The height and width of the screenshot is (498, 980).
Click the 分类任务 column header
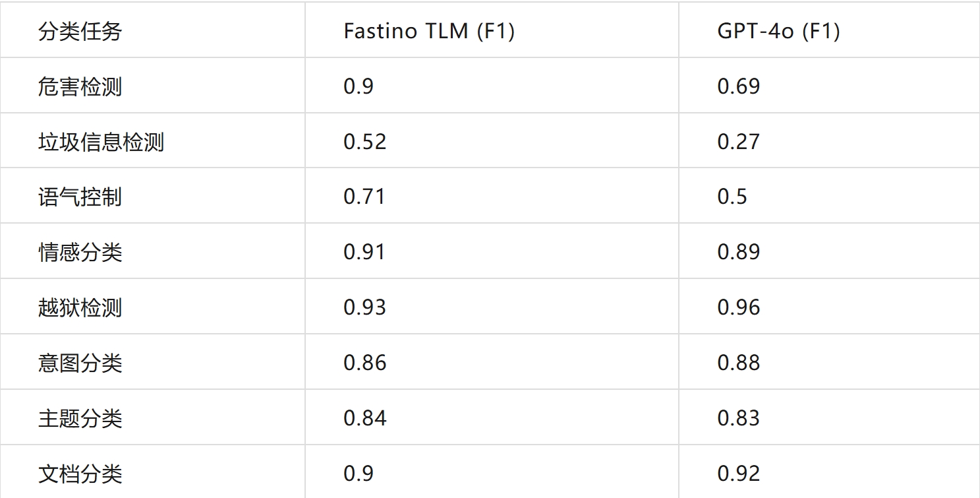[80, 31]
